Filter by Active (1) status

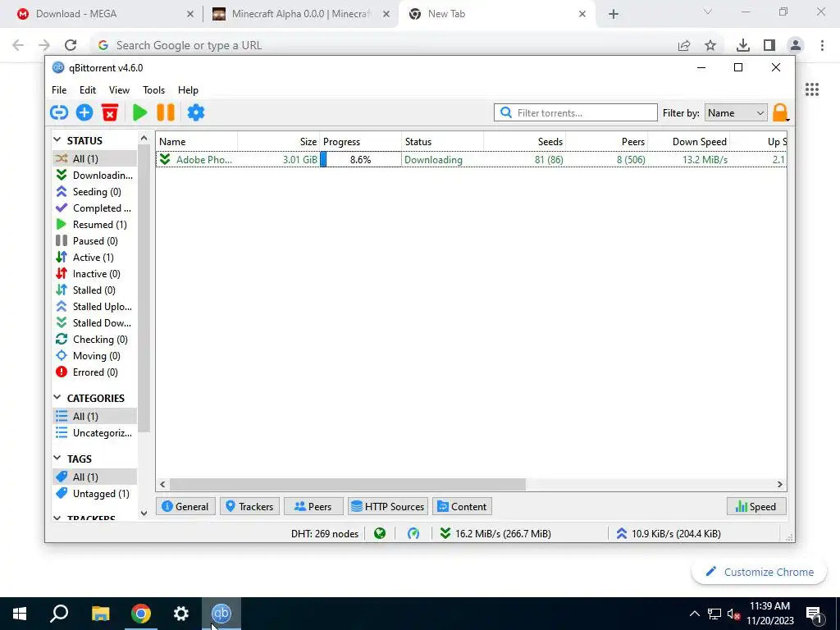[x=95, y=257]
